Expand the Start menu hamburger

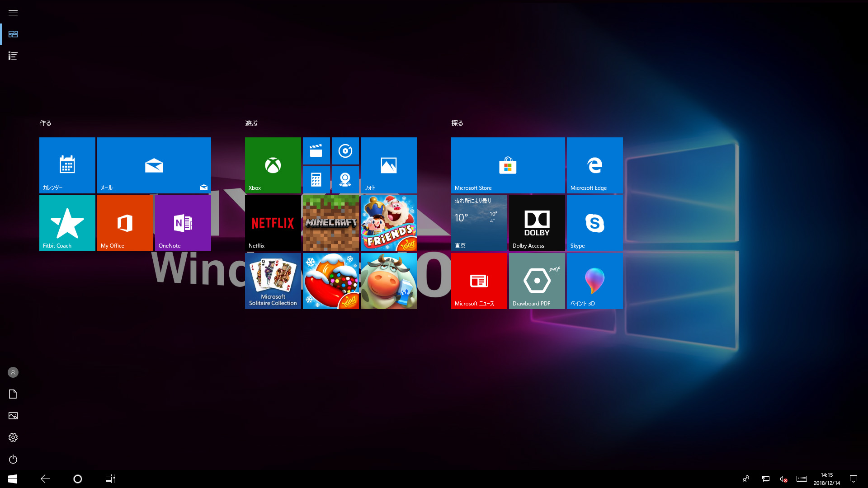pos(13,13)
